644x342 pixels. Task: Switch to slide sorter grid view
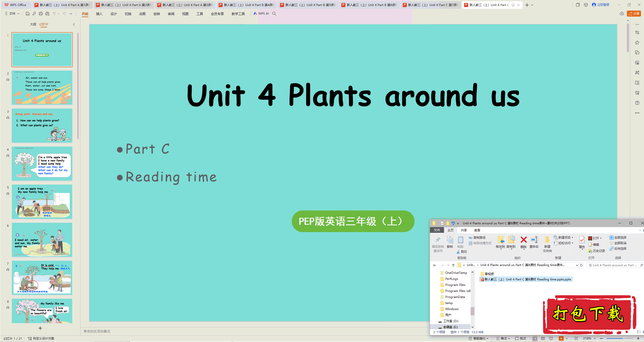click(x=543, y=338)
